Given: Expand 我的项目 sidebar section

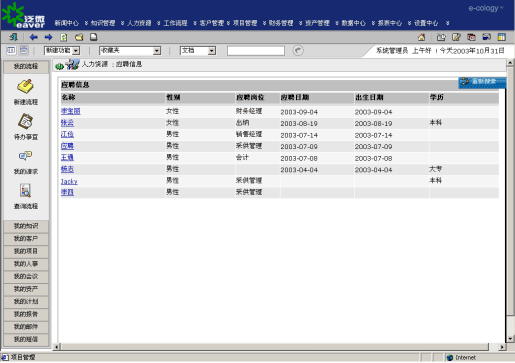Looking at the screenshot, I should (x=26, y=251).
